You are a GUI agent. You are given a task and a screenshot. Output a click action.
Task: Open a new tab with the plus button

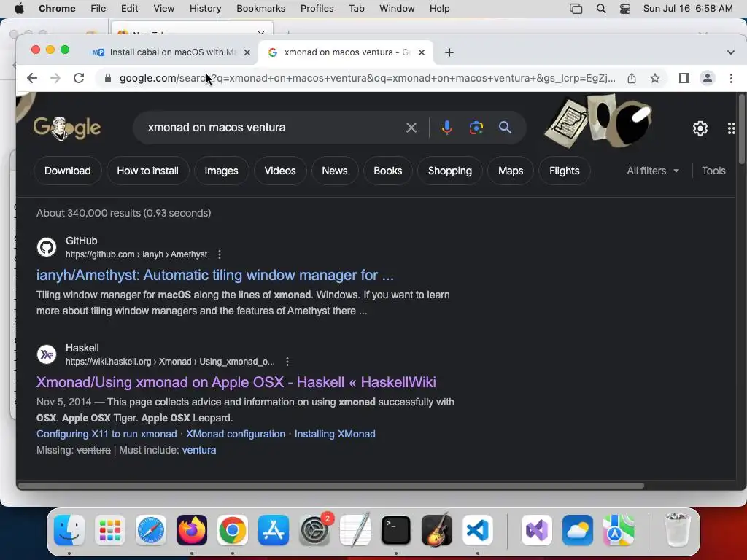(449, 52)
